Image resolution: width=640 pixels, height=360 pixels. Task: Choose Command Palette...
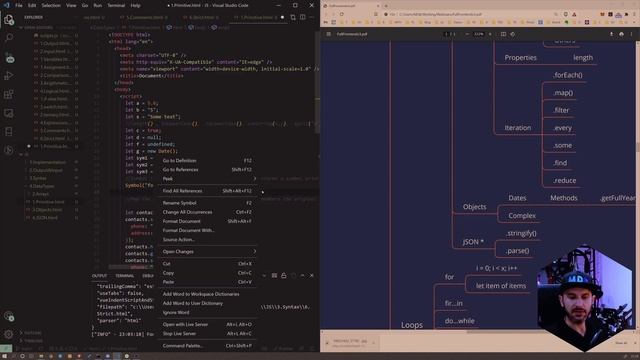(207, 346)
